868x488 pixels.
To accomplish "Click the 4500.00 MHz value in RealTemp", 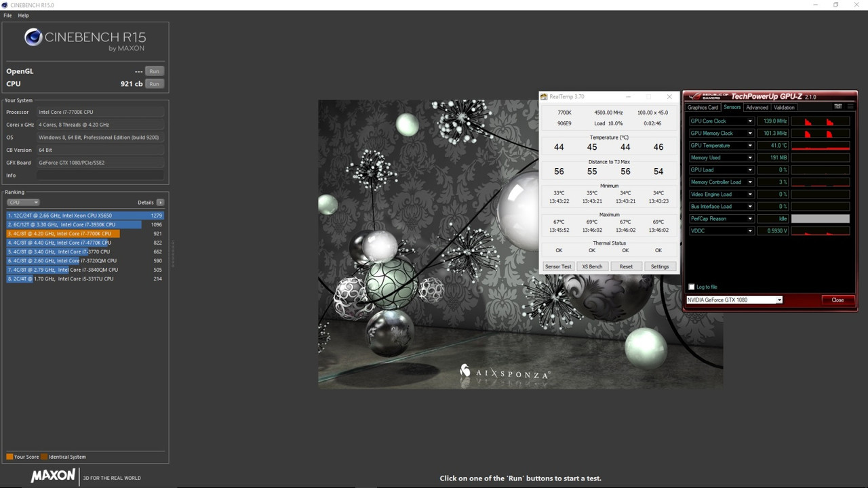I will coord(608,113).
